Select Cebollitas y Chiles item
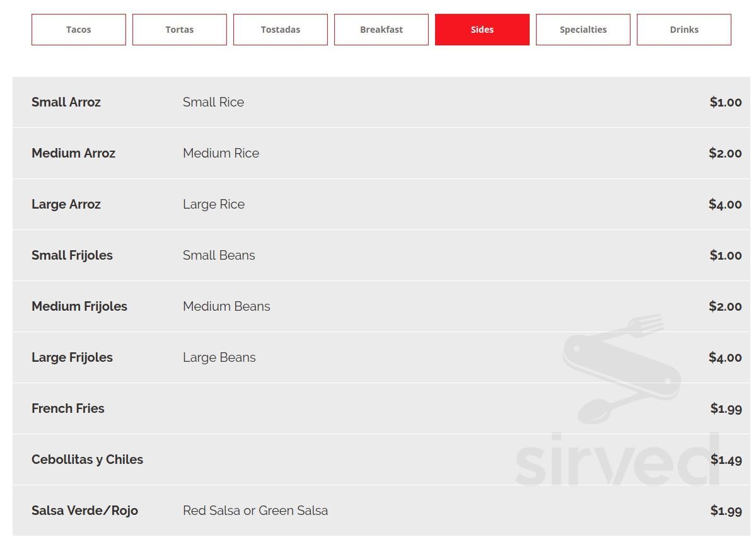Viewport: 756px width, 537px height. point(87,459)
